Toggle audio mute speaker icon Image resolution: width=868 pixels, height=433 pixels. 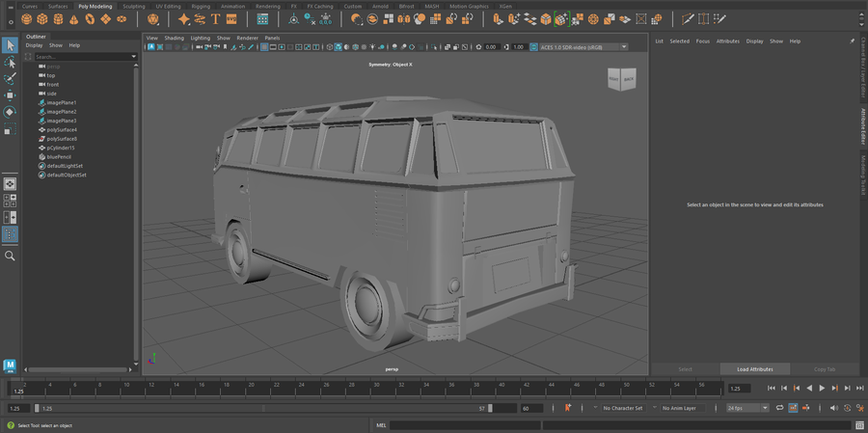(x=833, y=408)
